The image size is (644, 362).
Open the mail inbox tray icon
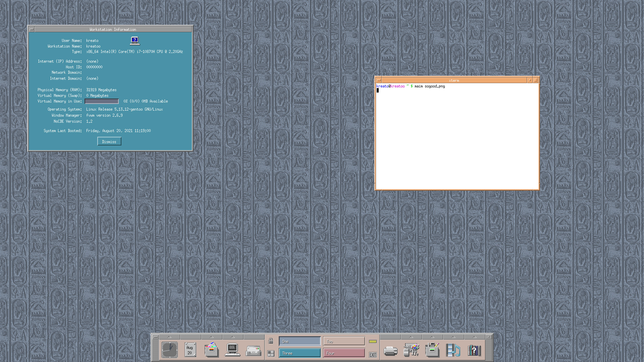pyautogui.click(x=254, y=351)
